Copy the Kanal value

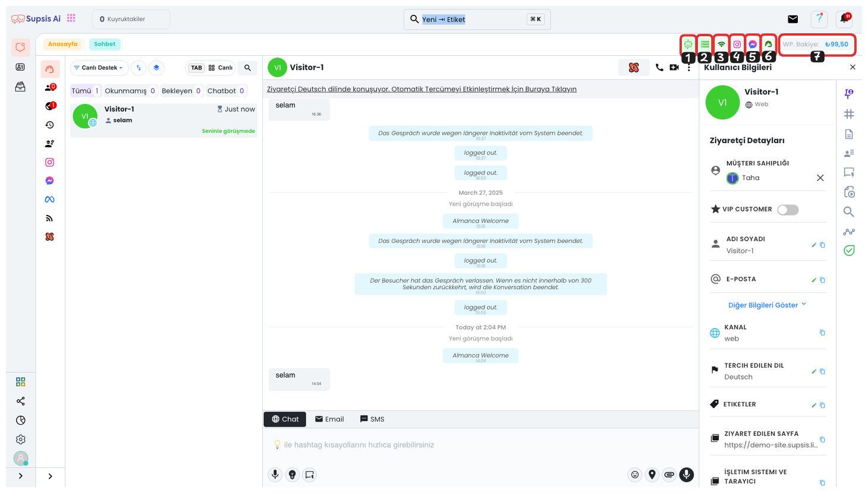[x=823, y=333]
